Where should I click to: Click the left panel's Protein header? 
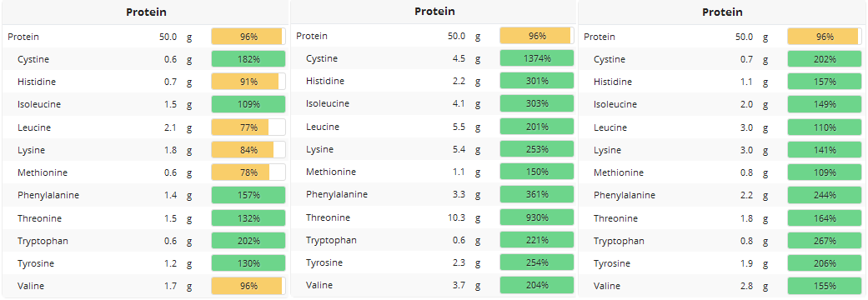146,12
